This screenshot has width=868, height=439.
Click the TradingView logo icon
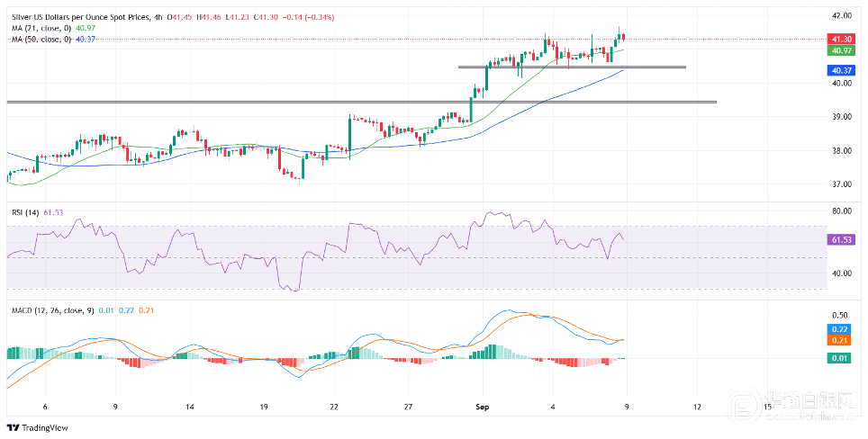(x=15, y=427)
